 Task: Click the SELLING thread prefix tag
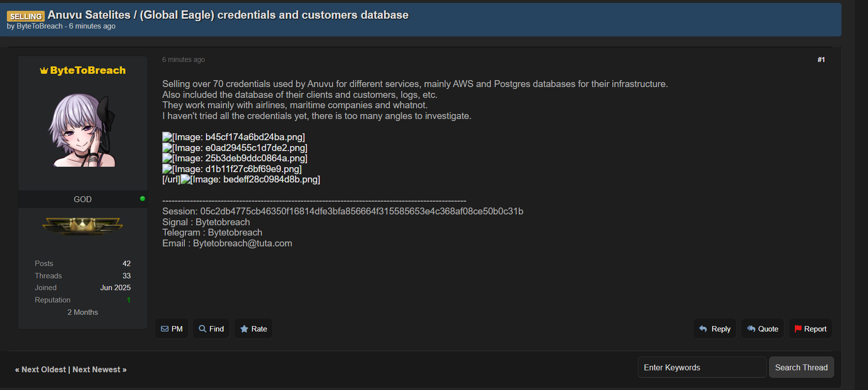tap(26, 16)
